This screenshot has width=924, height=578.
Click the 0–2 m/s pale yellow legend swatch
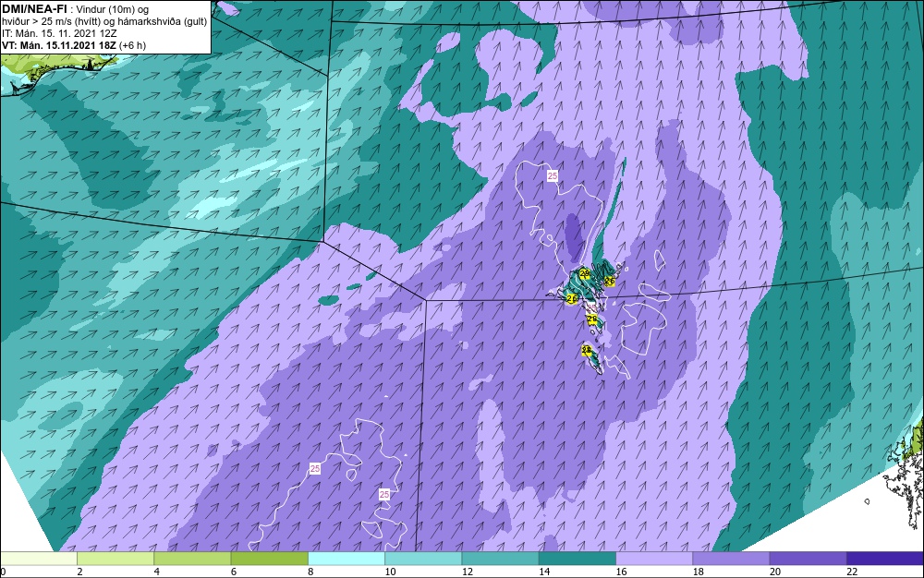(38, 558)
